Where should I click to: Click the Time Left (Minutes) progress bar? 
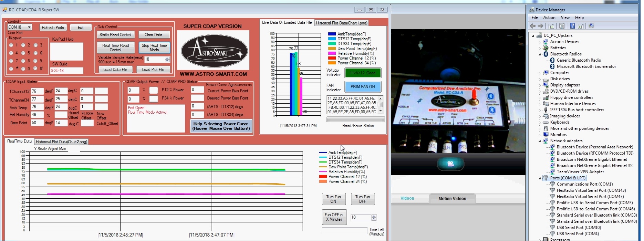344,231
